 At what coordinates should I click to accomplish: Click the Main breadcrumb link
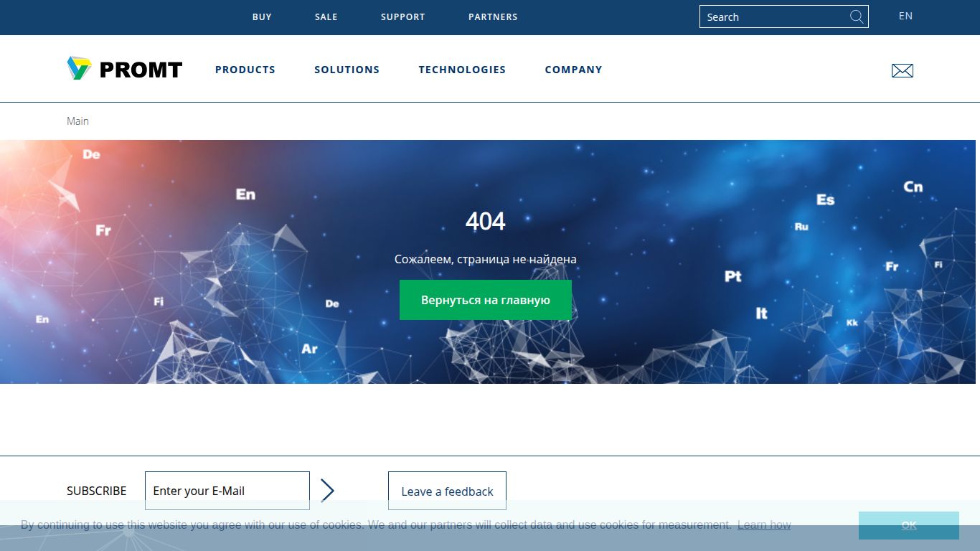[x=77, y=121]
